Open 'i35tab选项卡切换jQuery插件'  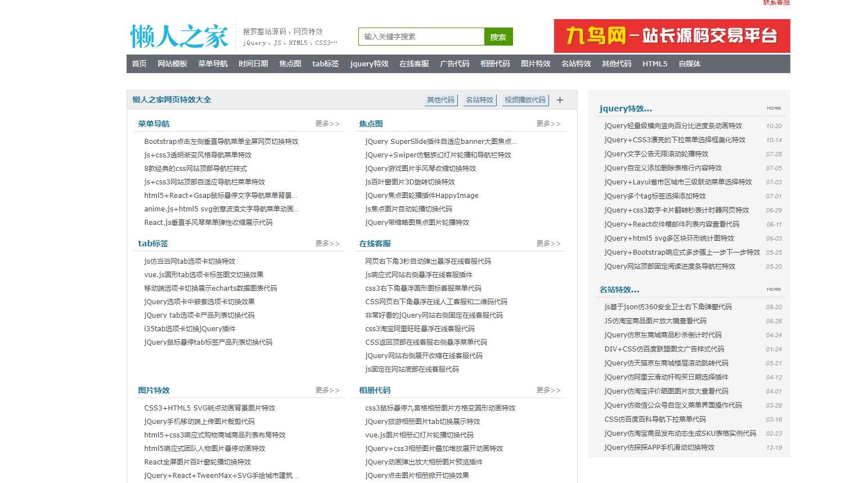[190, 329]
